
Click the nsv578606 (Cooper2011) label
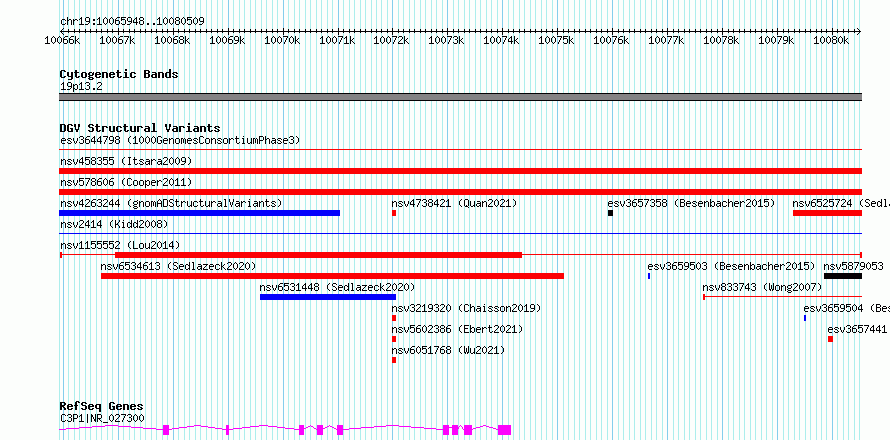126,182
